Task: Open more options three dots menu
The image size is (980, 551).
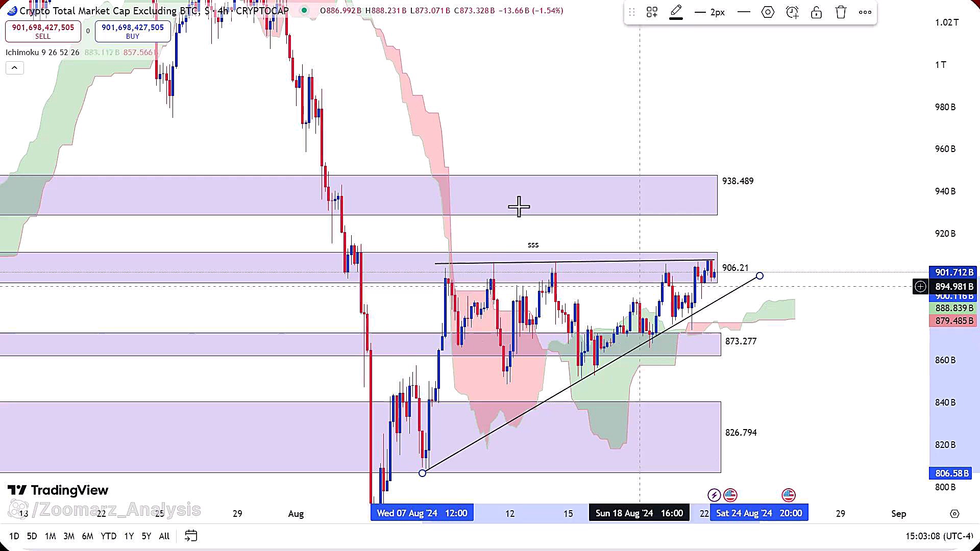Action: click(865, 12)
